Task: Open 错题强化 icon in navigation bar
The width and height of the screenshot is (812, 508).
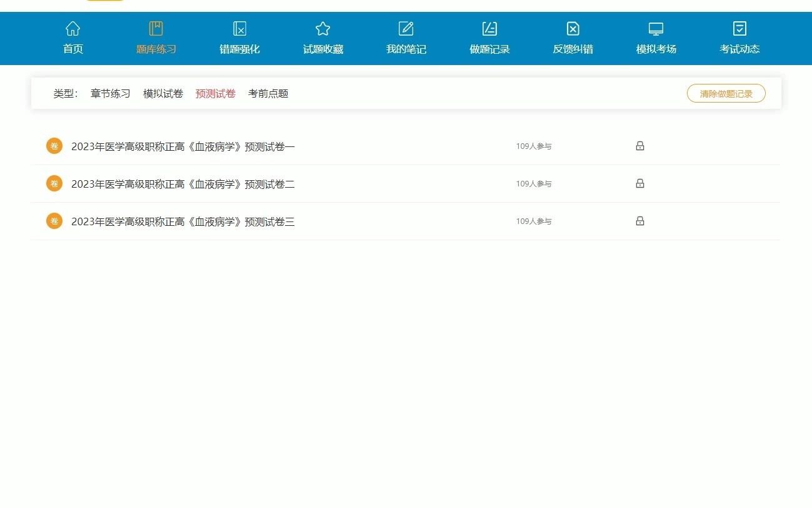Action: (x=239, y=29)
